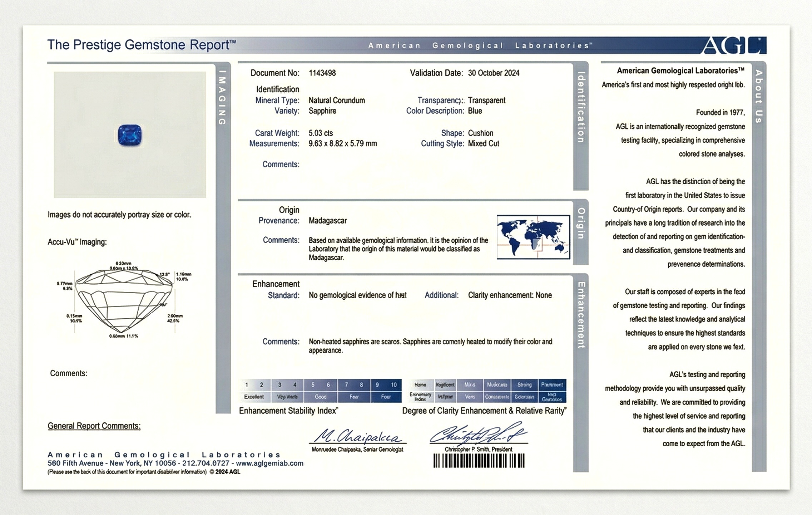This screenshot has width=812, height=515.
Task: Click the "Provenance:" label
Action: coord(279,221)
